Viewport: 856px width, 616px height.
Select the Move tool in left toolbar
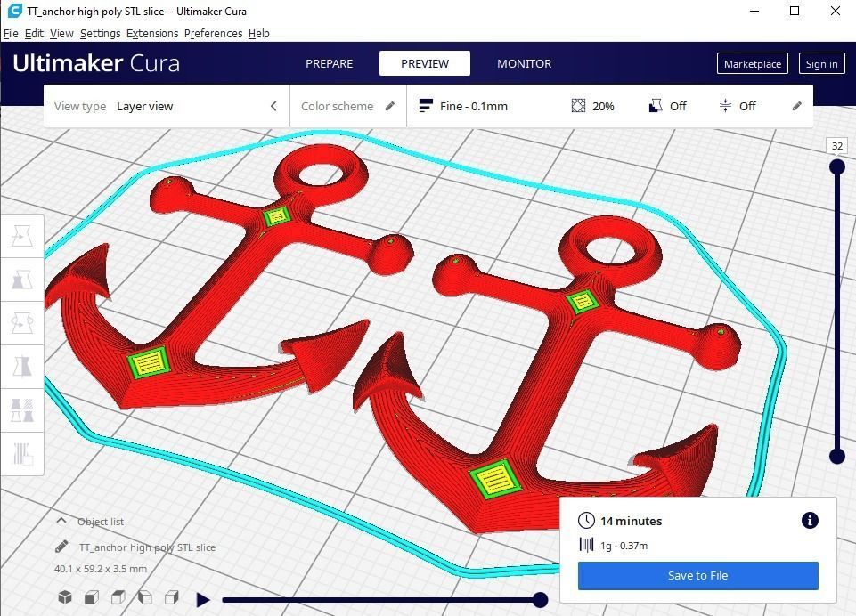click(x=22, y=236)
